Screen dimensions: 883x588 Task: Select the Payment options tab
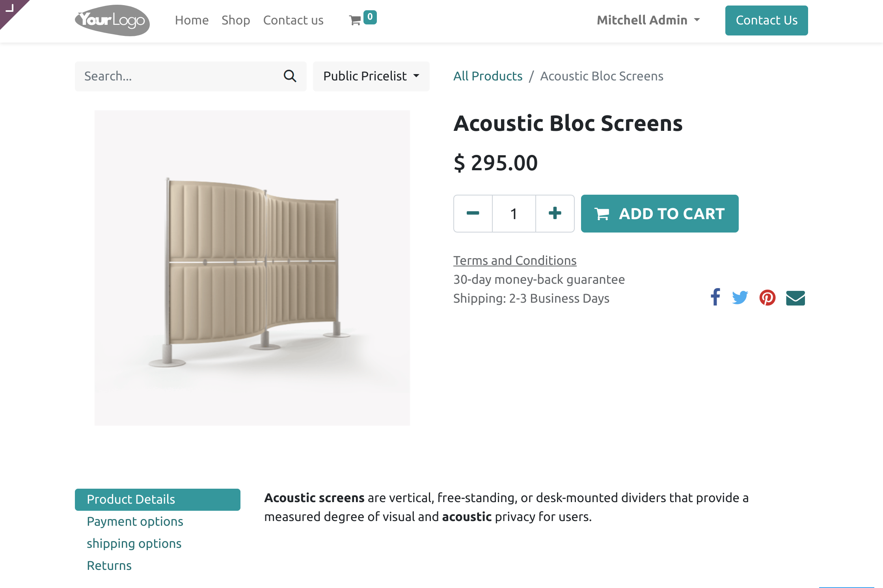(x=135, y=521)
